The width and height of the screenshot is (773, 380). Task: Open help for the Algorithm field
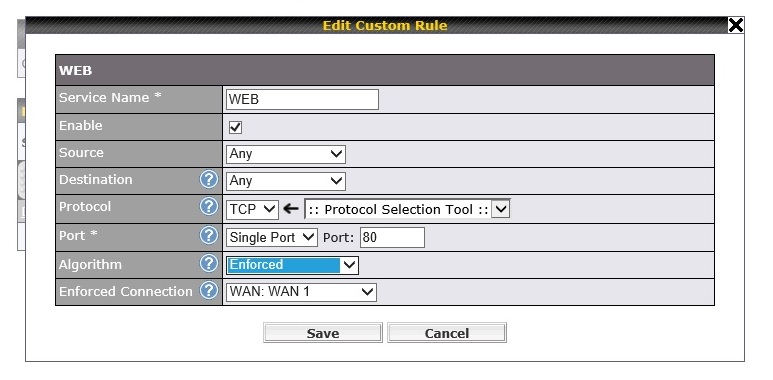click(209, 264)
